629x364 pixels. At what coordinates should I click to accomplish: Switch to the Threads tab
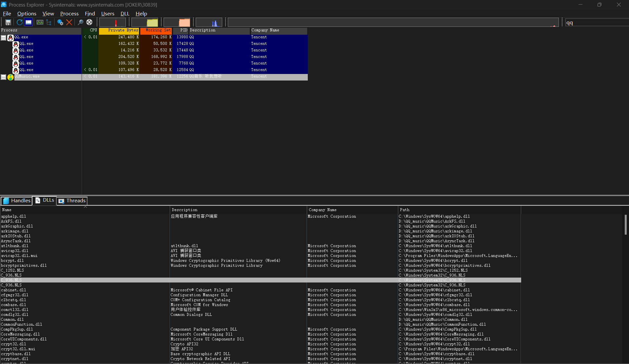click(x=72, y=201)
